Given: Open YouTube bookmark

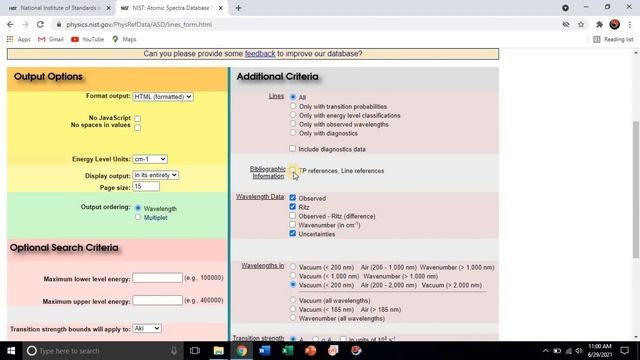Looking at the screenshot, I should pos(87,39).
